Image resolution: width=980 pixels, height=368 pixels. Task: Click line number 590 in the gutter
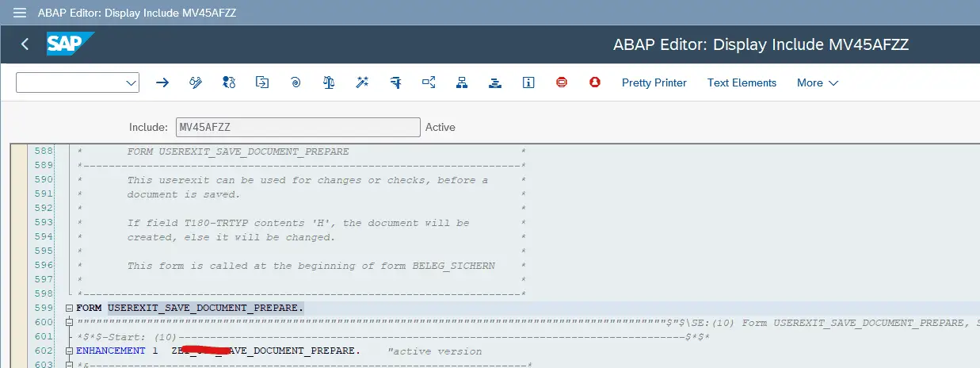click(x=43, y=180)
